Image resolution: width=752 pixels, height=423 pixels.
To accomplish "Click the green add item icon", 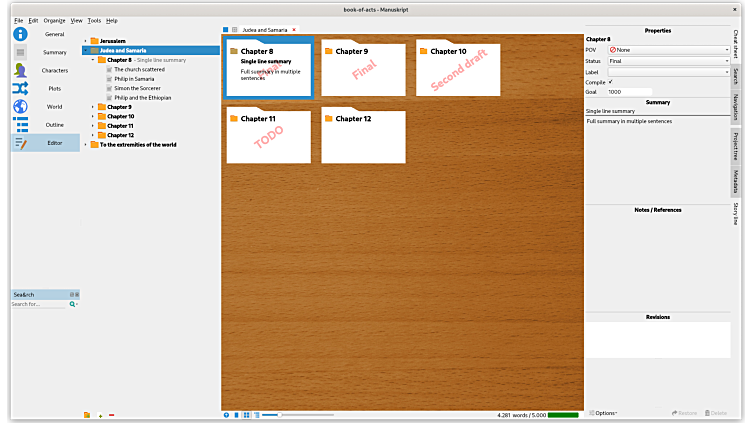I will (100, 415).
